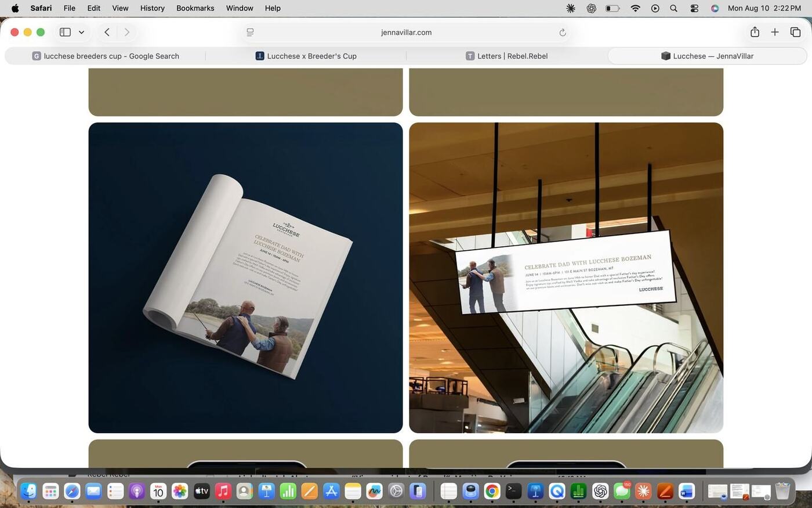
Task: Open the Apple menu
Action: [x=15, y=8]
